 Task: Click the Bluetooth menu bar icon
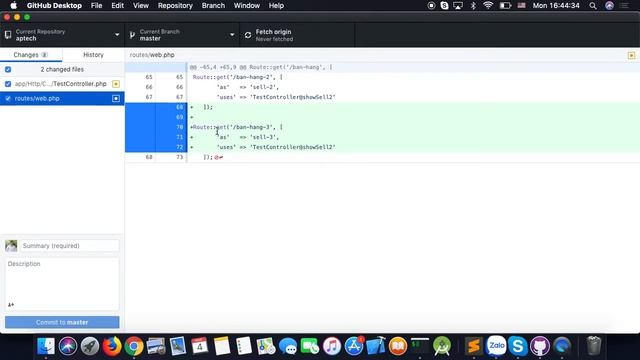click(x=473, y=6)
